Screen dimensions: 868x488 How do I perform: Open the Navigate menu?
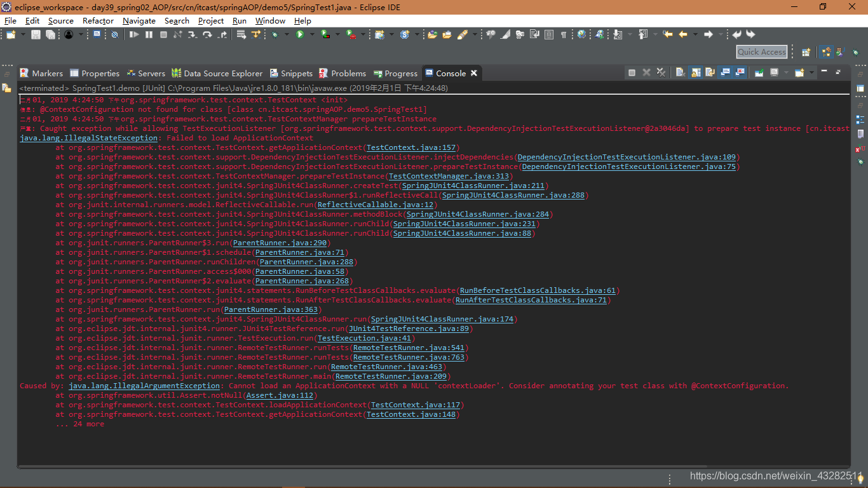pos(139,20)
